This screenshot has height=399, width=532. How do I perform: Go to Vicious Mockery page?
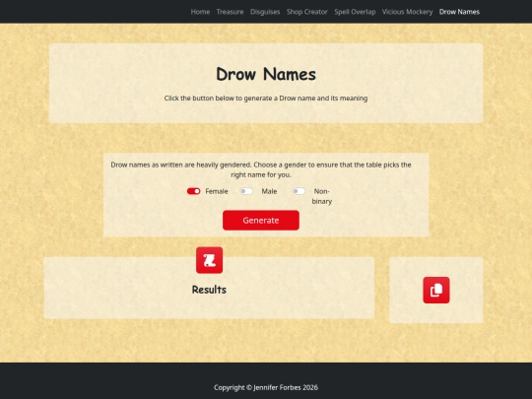[x=408, y=12]
